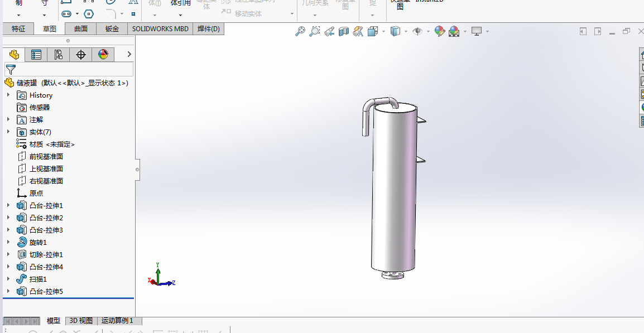This screenshot has width=644, height=333.
Task: Click the funnel filter icon
Action: pos(11,69)
